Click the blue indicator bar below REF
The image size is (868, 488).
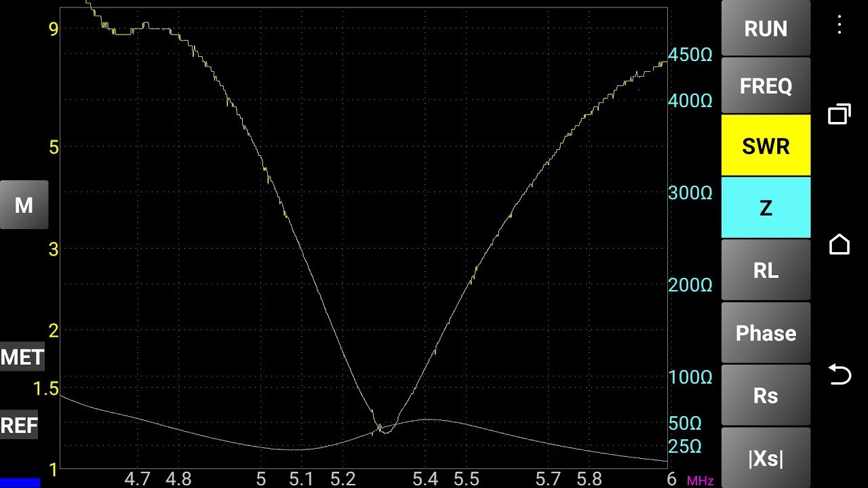pyautogui.click(x=20, y=483)
